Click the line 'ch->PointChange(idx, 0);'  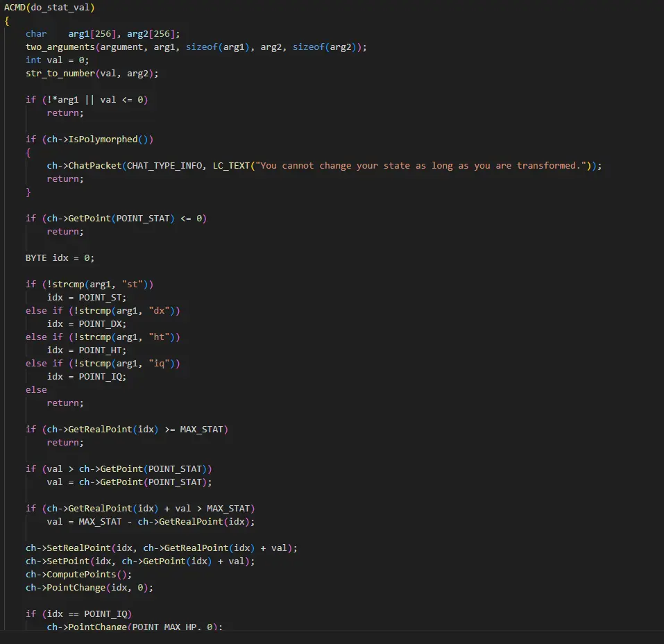[90, 587]
